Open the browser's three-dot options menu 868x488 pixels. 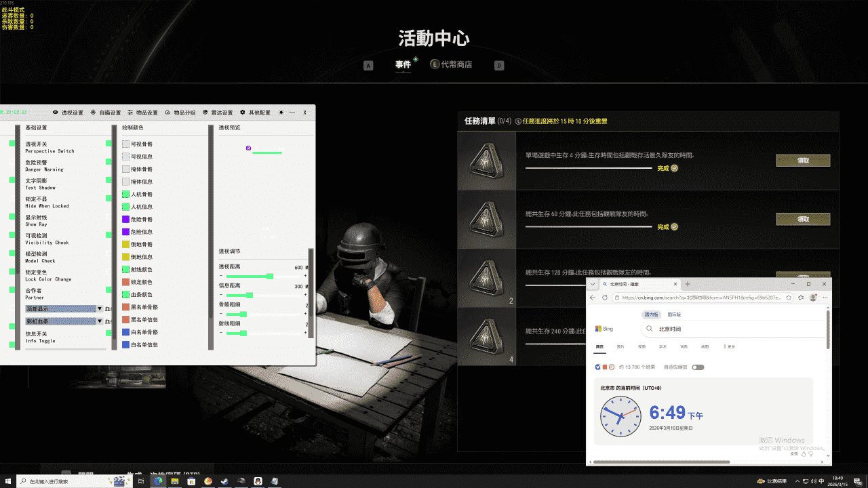(x=825, y=297)
